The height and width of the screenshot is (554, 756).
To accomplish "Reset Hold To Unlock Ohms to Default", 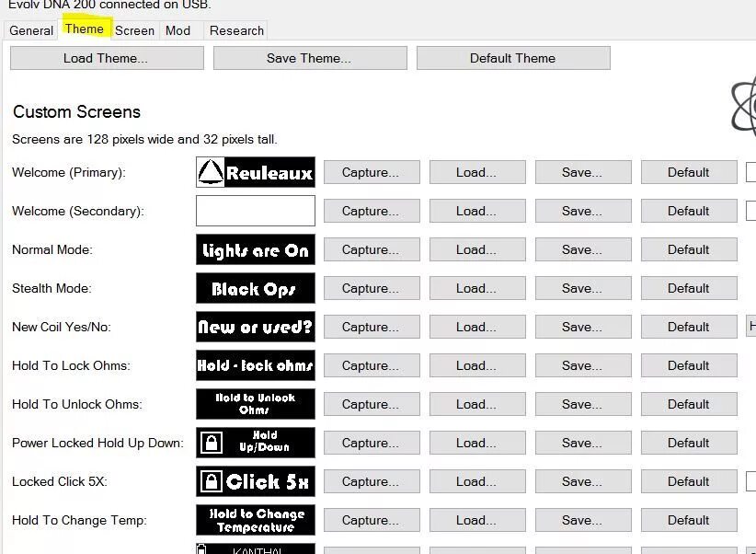I will coord(689,404).
